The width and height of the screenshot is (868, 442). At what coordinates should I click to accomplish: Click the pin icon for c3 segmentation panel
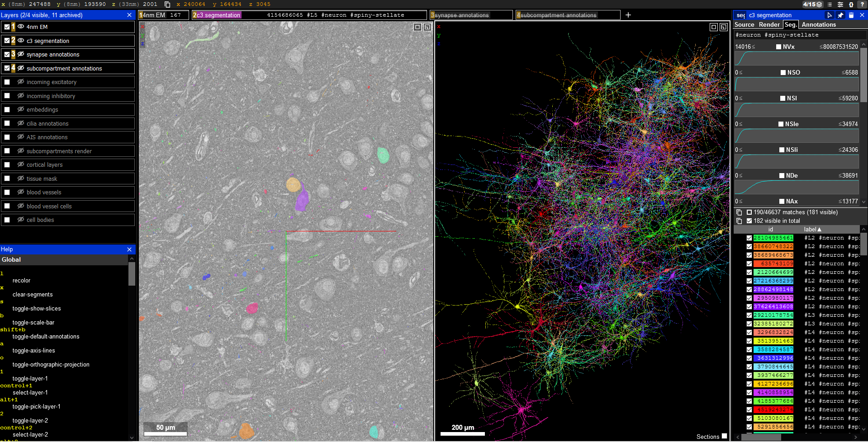pyautogui.click(x=840, y=15)
